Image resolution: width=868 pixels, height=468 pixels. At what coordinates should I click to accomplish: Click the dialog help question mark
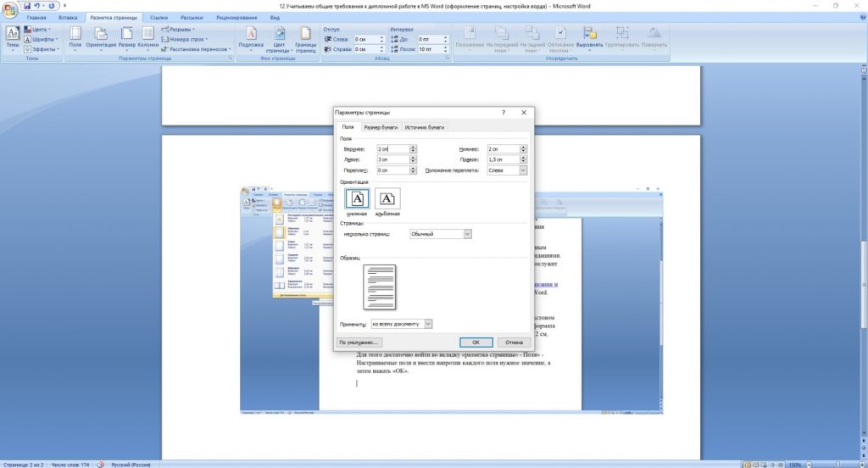pos(504,113)
